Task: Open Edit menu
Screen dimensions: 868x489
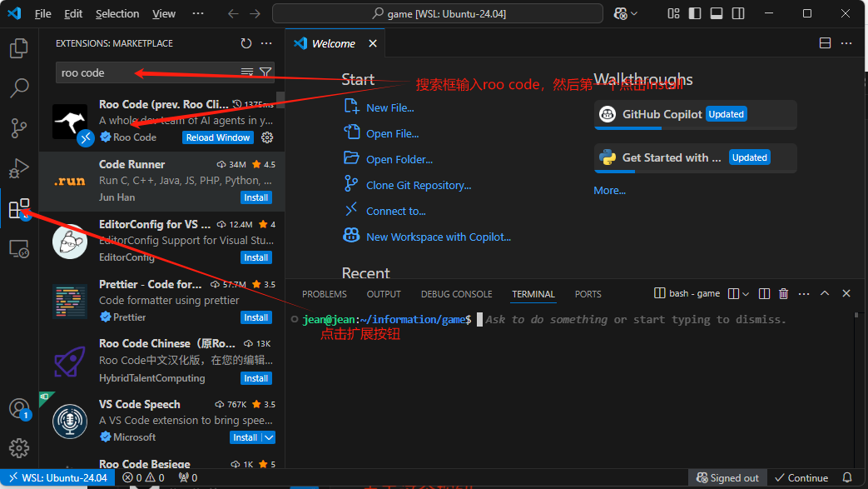Action: click(x=73, y=14)
